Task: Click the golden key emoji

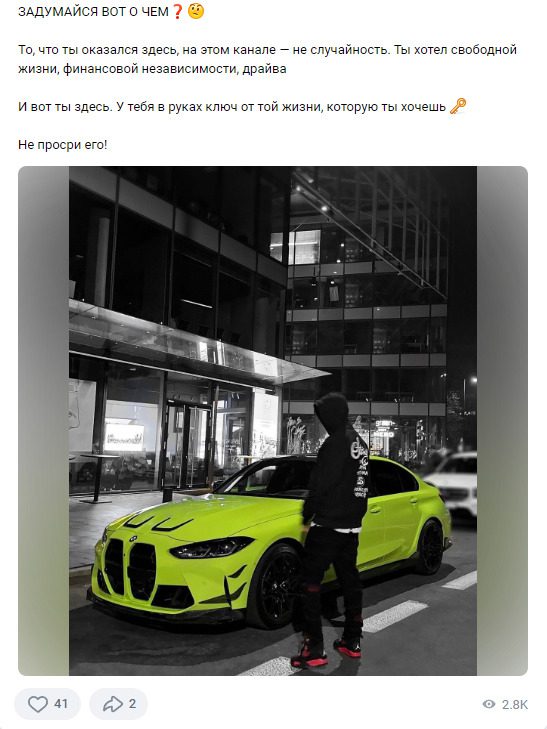Action: [x=458, y=106]
